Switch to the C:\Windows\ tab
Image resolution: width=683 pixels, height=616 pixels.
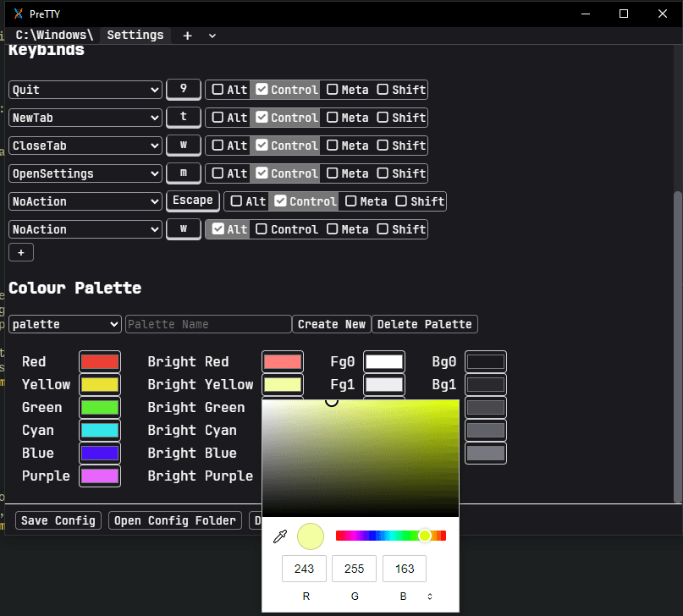(54, 36)
